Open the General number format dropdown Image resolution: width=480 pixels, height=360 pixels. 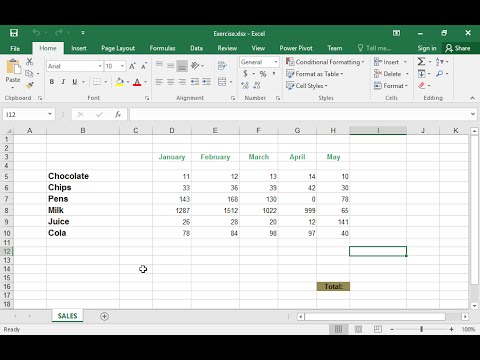276,62
